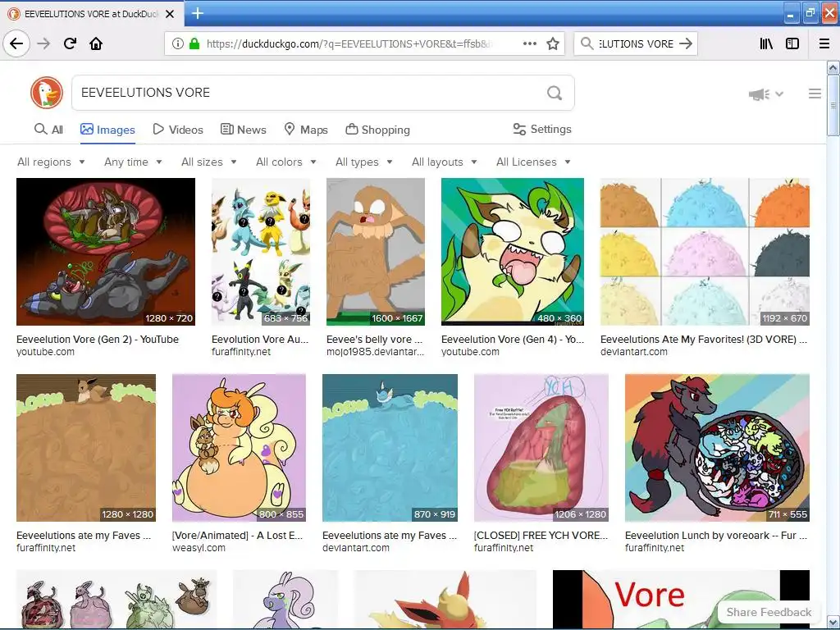840x630 pixels.
Task: Click the DuckDuckGo search magnifier button
Action: click(x=555, y=93)
